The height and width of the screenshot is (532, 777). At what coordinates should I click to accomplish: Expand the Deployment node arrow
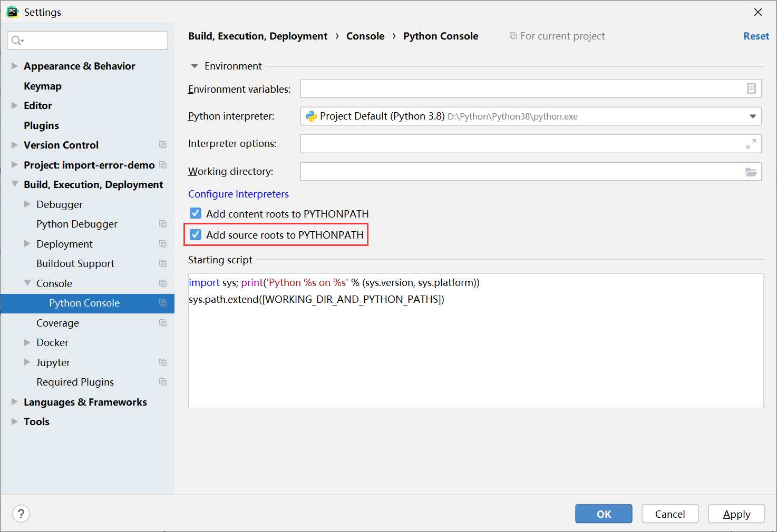tap(27, 244)
